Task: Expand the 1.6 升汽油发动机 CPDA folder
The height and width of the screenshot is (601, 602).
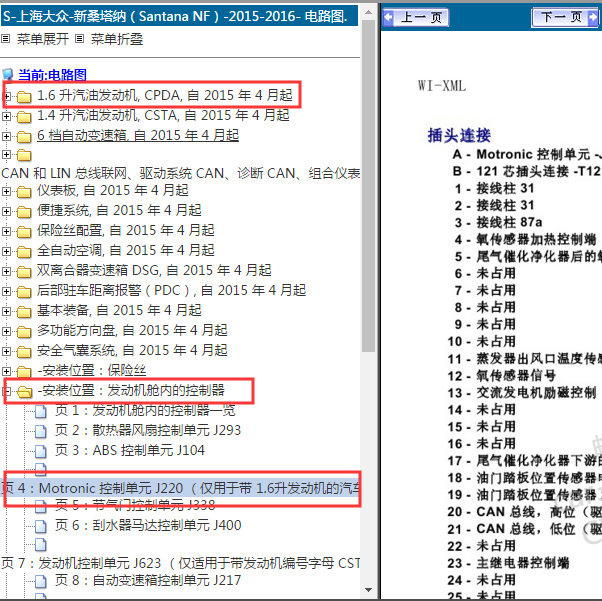Action: click(x=6, y=96)
